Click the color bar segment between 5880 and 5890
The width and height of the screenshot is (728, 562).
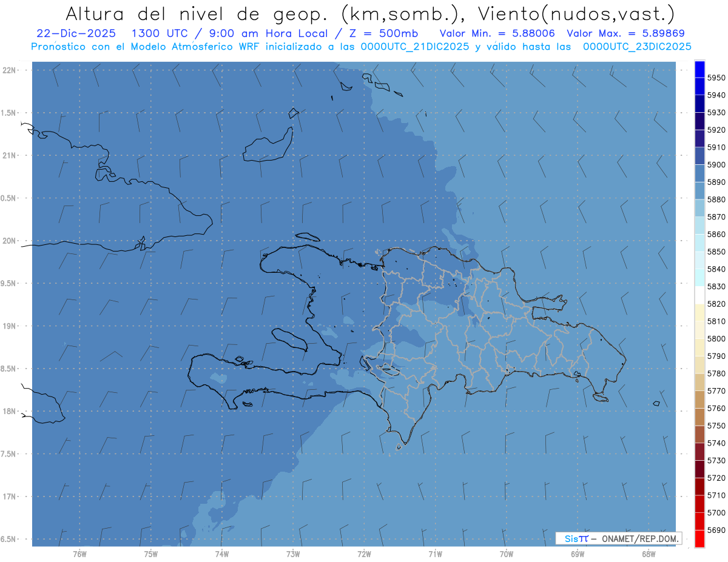pos(699,191)
